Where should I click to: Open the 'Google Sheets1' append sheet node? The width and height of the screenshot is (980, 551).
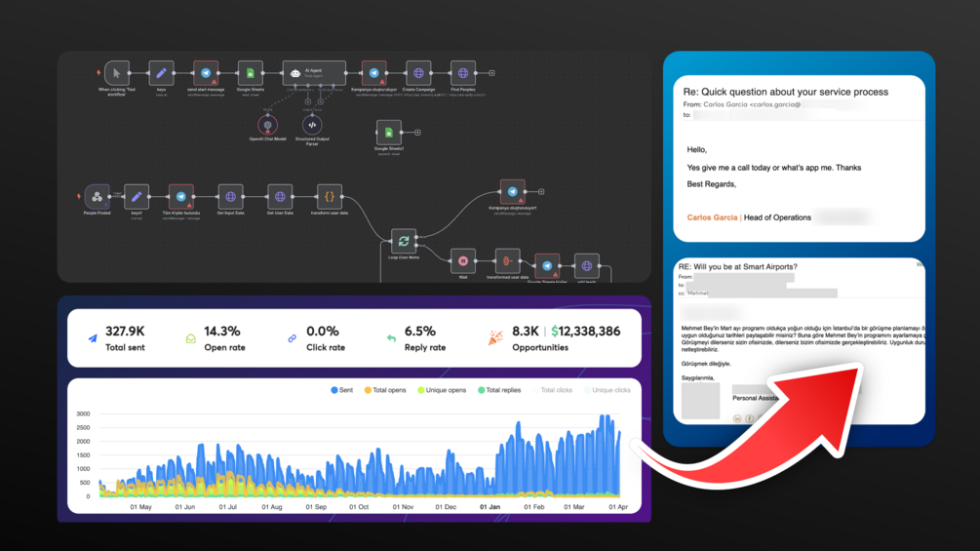click(x=389, y=133)
